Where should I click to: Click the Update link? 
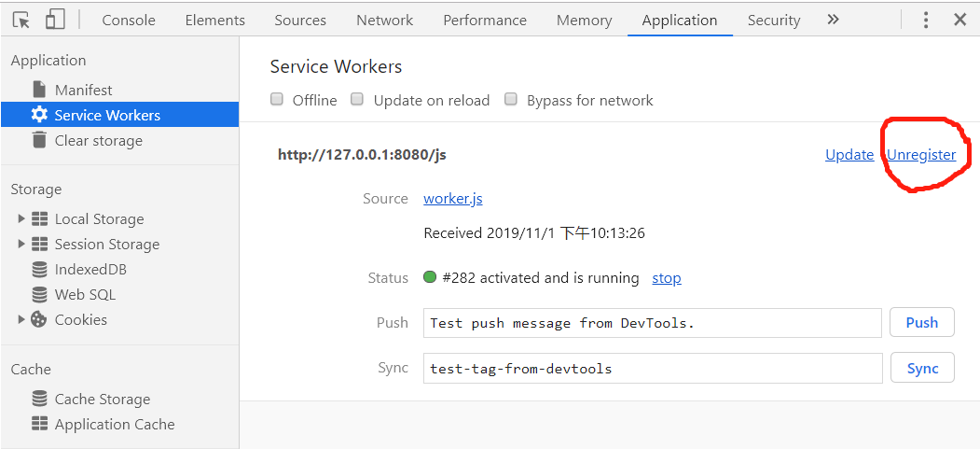(849, 154)
